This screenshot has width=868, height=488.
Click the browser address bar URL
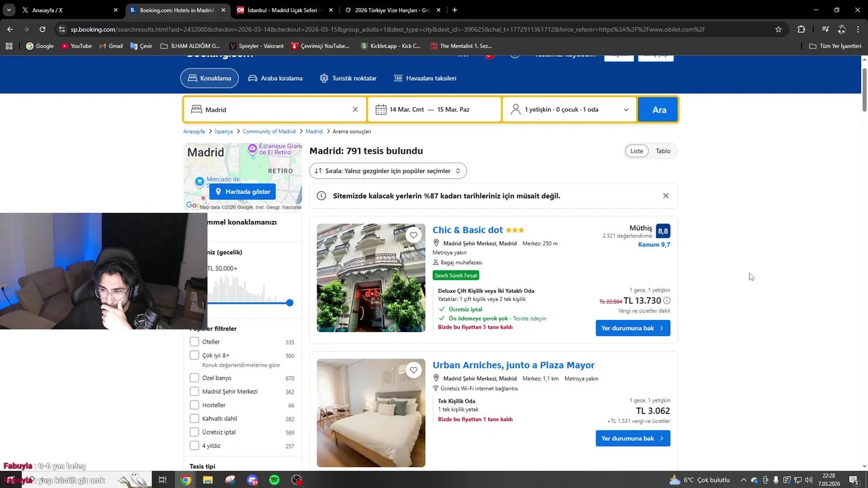388,29
